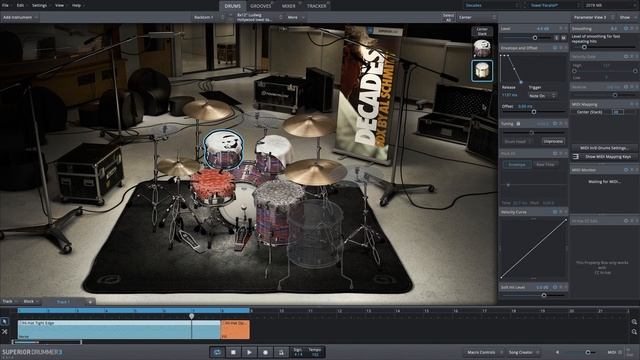Viewport: 640px width, 360px height.
Task: Open the Track menu above the timeline
Action: [9, 302]
